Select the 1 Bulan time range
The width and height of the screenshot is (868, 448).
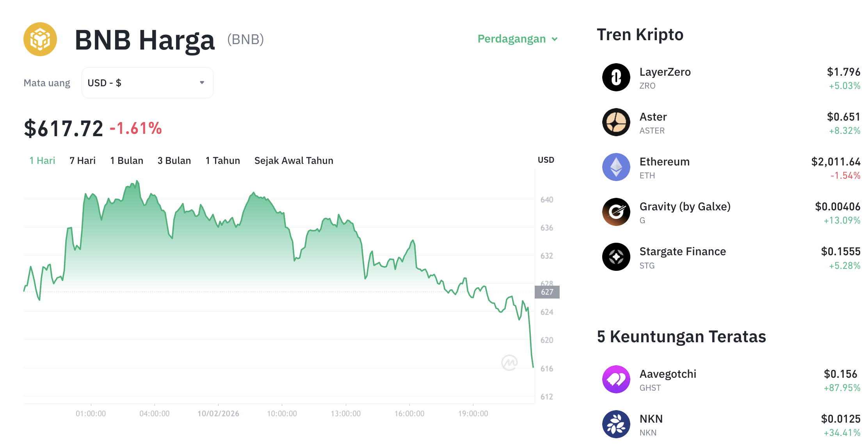(126, 160)
